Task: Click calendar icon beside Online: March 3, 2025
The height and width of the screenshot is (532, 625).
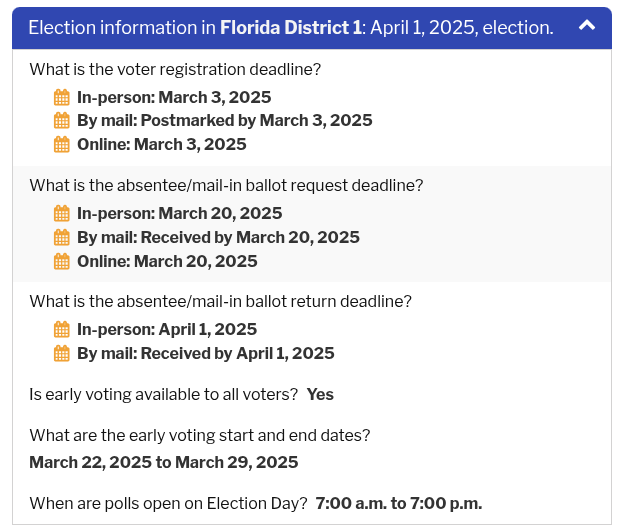Action: (62, 145)
